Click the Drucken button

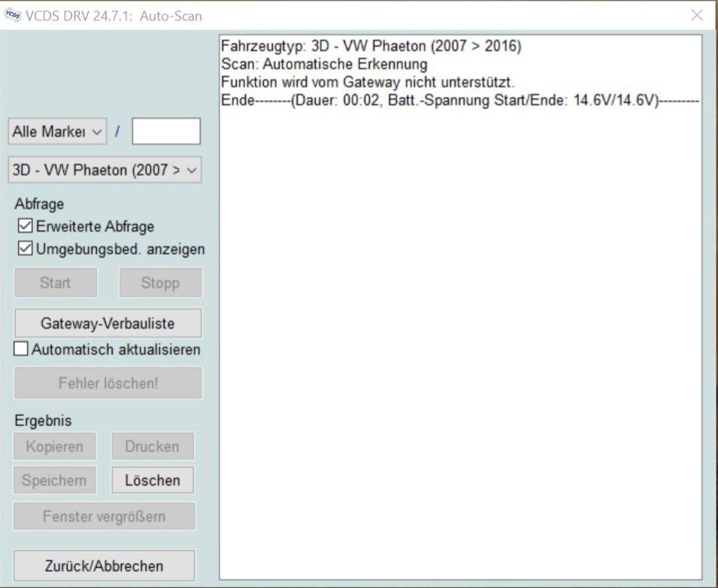tap(153, 446)
